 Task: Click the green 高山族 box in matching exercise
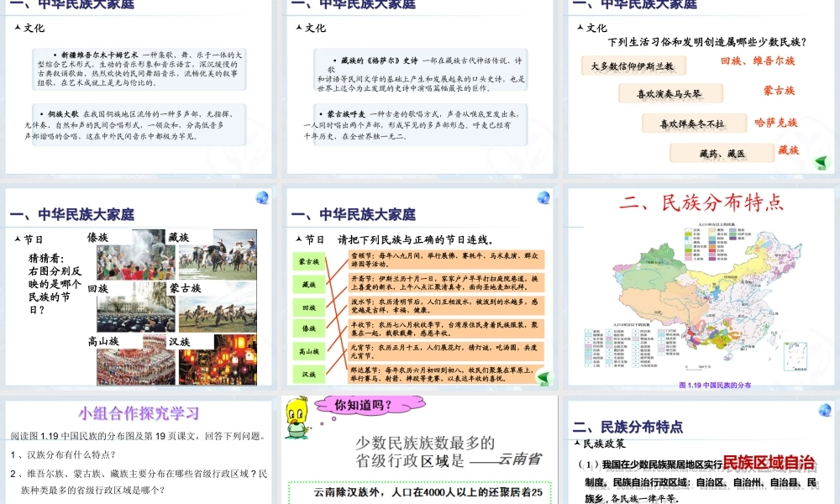click(x=309, y=351)
